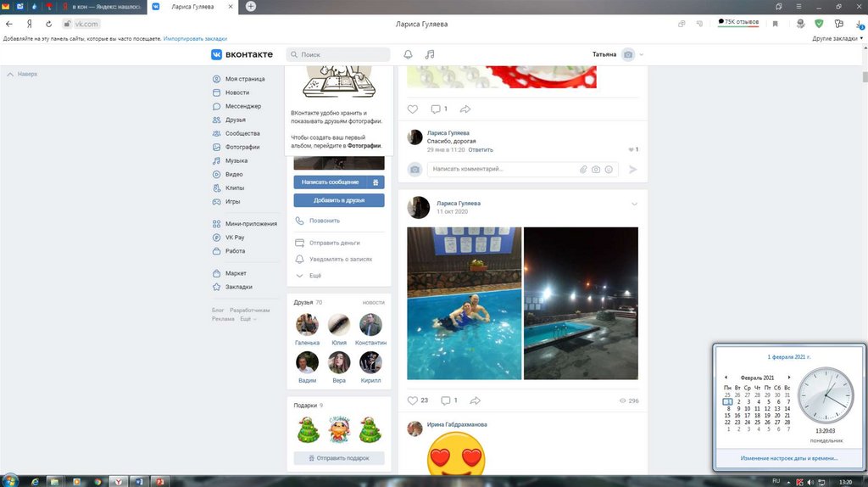Viewport: 868px width, 487px height.
Task: Click Написать сообщение button
Action: [x=330, y=182]
